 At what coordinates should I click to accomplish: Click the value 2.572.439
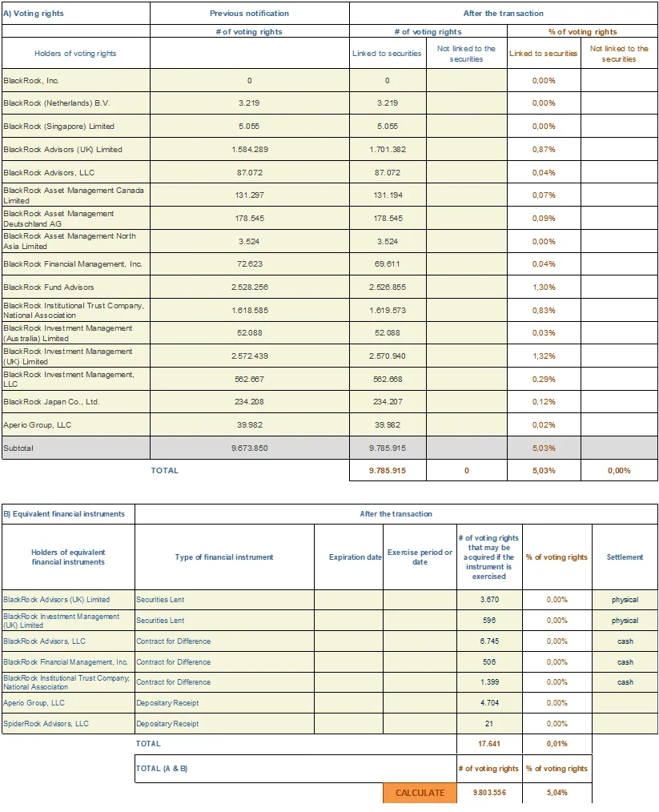(250, 356)
